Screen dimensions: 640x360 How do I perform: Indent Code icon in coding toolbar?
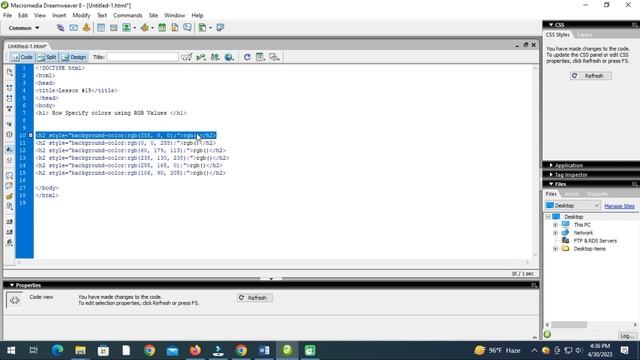(9, 222)
